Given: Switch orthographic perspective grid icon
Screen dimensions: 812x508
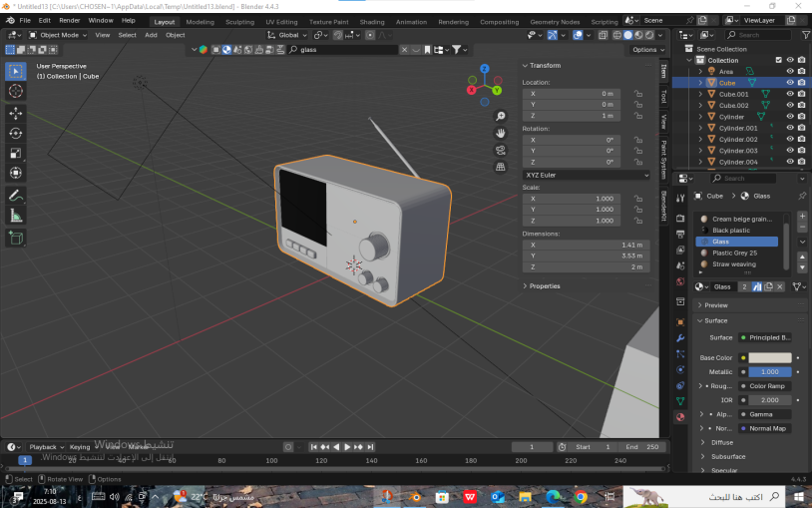Looking at the screenshot, I should [500, 167].
